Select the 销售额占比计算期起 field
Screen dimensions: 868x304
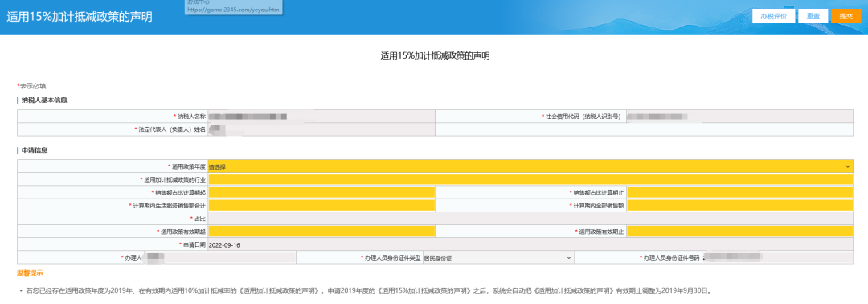(321, 192)
